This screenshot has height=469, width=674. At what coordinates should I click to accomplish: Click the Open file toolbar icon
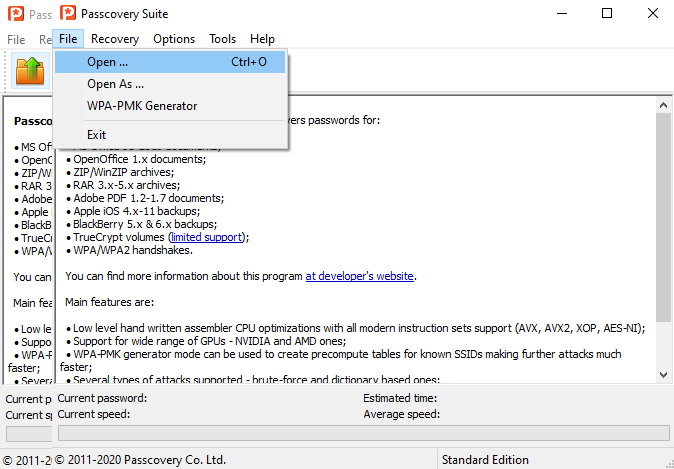[x=30, y=71]
